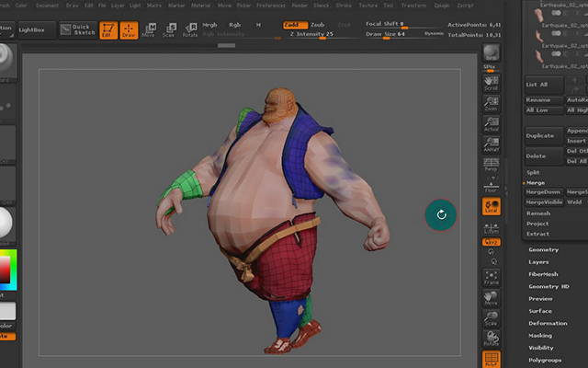588x368 pixels.
Task: Click the Duplicate subtool button
Action: tap(544, 135)
